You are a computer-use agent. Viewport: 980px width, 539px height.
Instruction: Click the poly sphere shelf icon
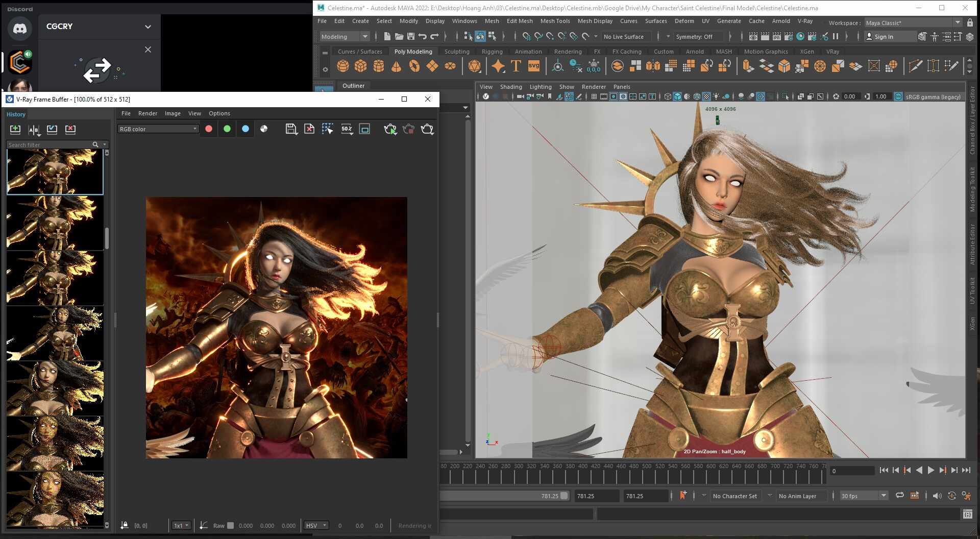pos(343,66)
